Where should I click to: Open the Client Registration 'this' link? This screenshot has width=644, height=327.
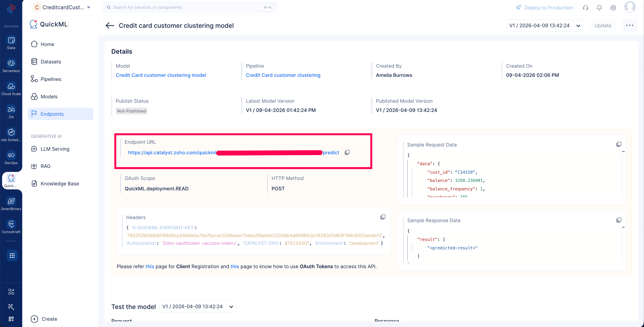click(x=150, y=266)
